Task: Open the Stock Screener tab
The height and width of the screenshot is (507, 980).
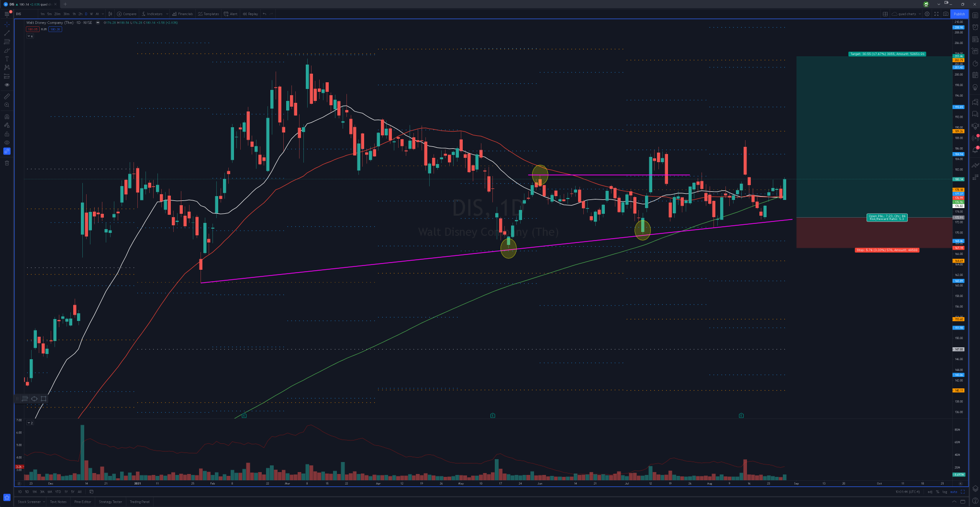Action: [29, 502]
